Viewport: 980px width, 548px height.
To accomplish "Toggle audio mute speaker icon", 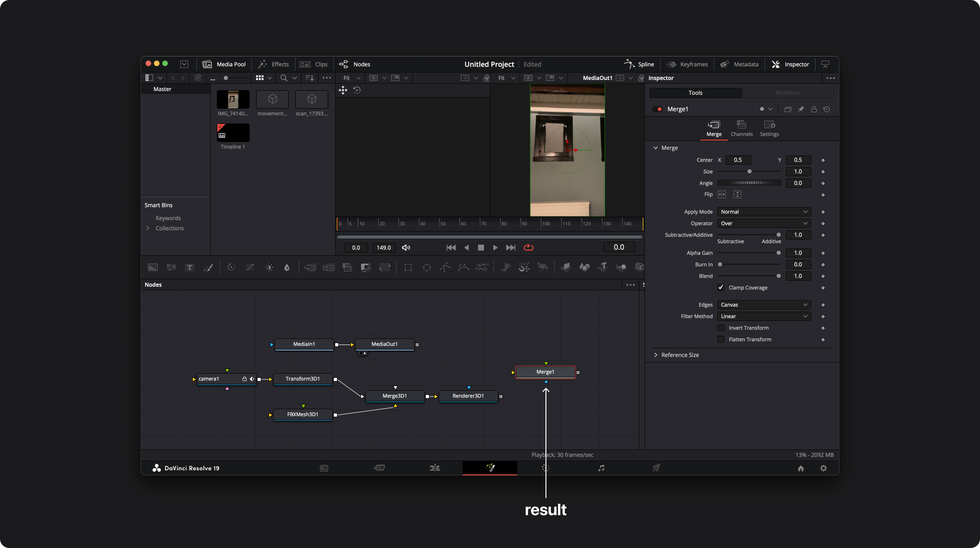I will [x=406, y=247].
